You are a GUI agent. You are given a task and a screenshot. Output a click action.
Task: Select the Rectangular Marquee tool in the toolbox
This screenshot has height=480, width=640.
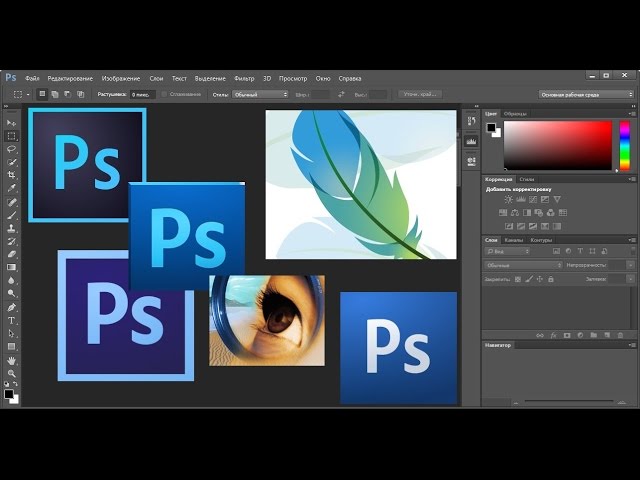pyautogui.click(x=11, y=136)
